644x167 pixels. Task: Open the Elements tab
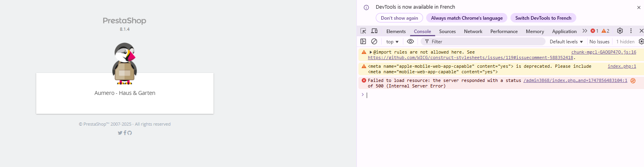(x=396, y=31)
